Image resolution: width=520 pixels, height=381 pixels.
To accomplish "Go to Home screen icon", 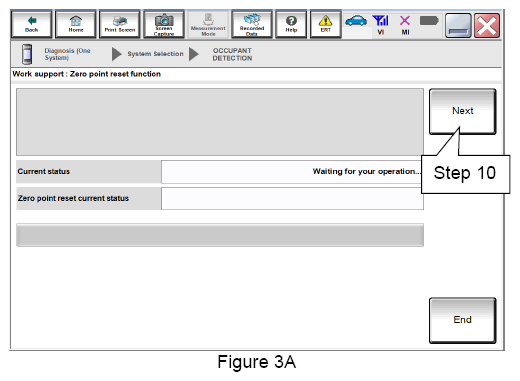I will (x=76, y=24).
